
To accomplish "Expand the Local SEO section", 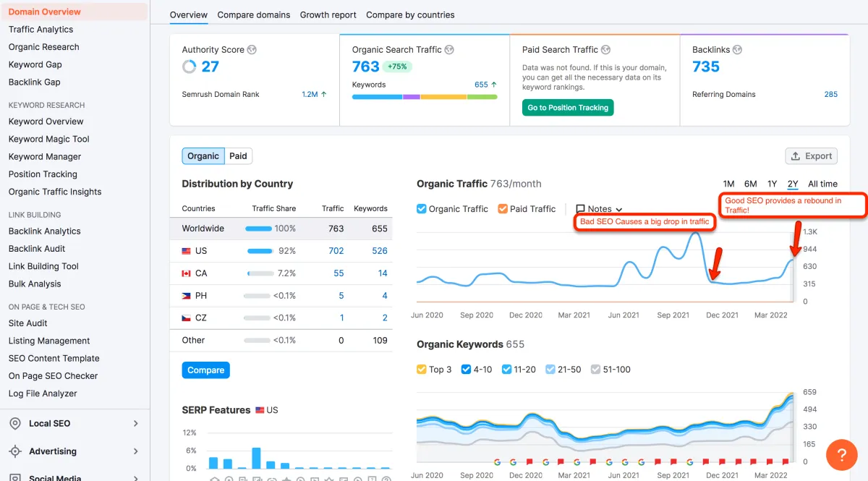I will pyautogui.click(x=135, y=424).
